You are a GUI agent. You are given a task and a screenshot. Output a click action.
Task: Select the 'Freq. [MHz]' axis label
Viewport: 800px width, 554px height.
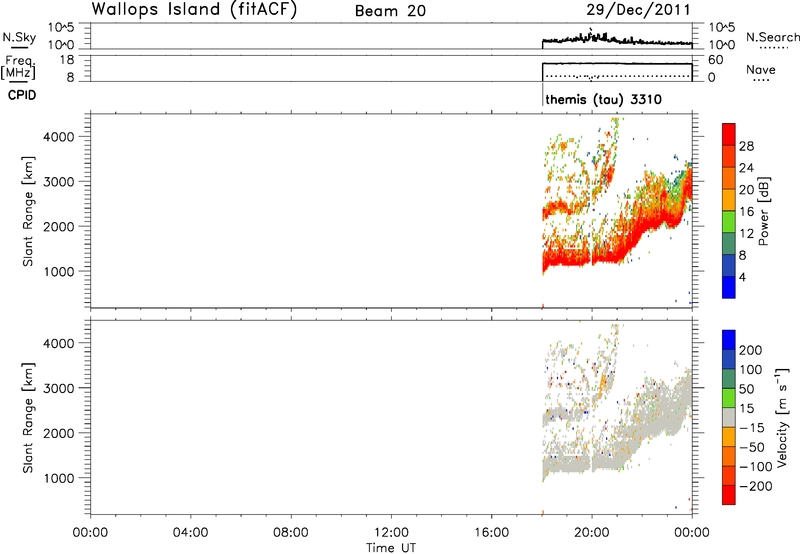tap(20, 67)
